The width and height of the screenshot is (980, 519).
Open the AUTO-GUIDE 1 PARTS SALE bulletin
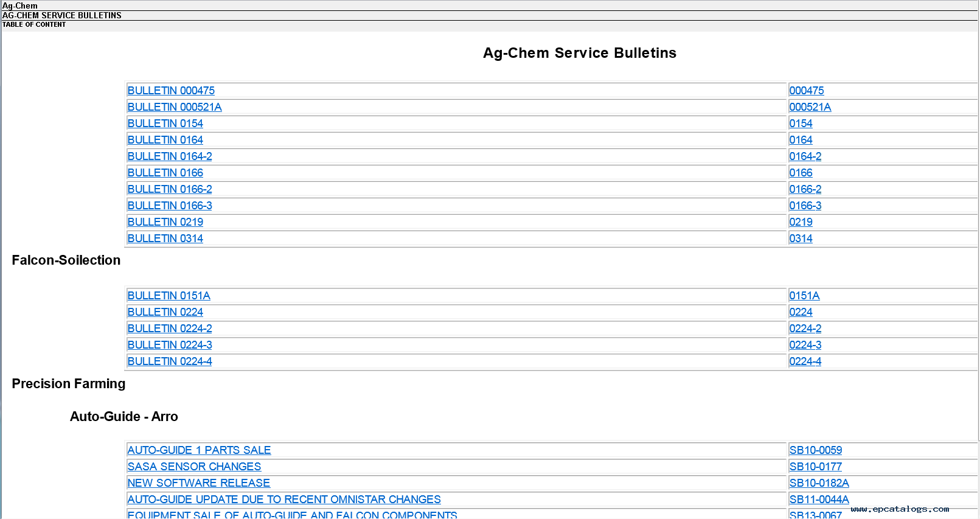199,450
